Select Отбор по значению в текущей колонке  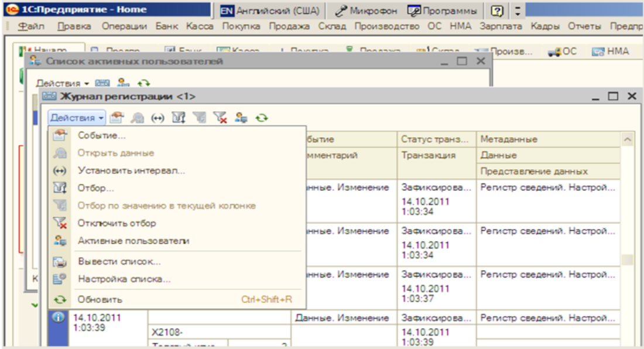click(177, 206)
